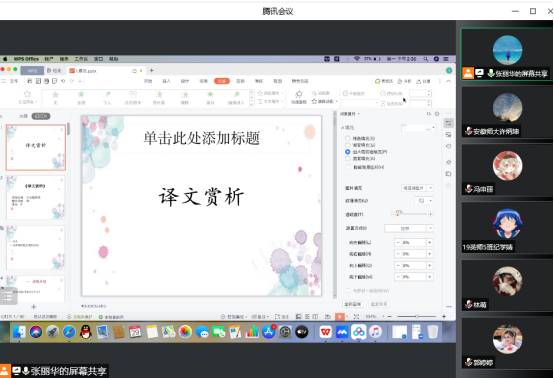Screen dimensions: 554x378
Task: Add a new slide with the plus below thumbnails
Action: 34,307
